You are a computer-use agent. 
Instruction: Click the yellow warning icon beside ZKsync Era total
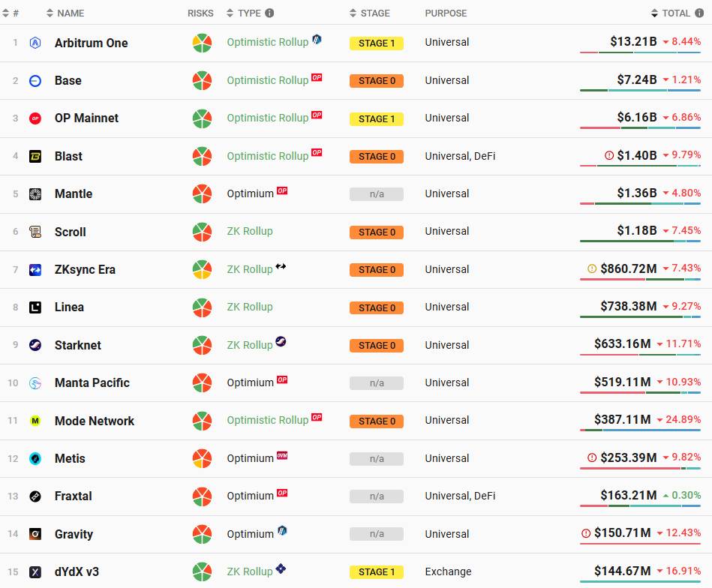[592, 268]
